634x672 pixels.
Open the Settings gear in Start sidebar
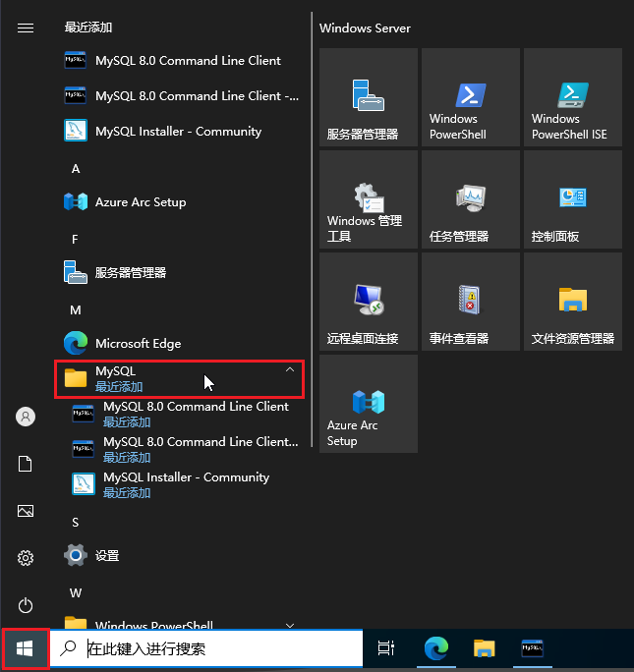pyautogui.click(x=26, y=558)
